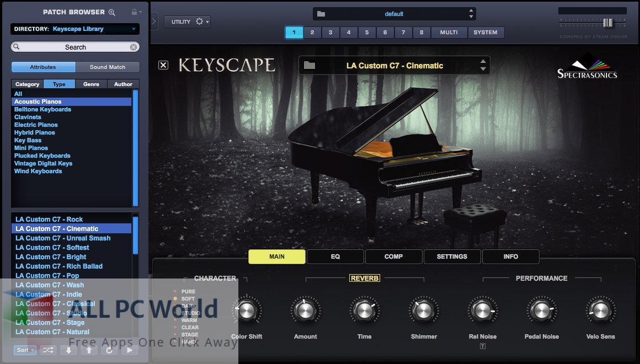This screenshot has width=640, height=364.
Task: Toggle the REVERB section on or off
Action: click(x=365, y=278)
